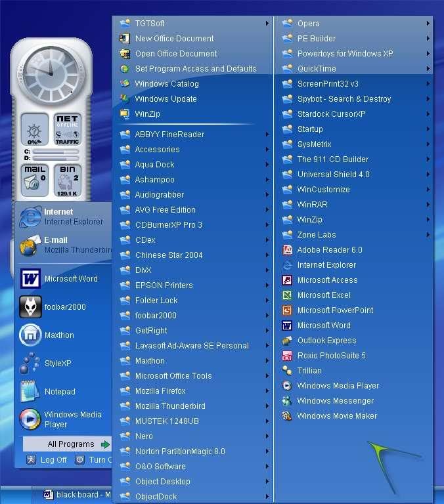This screenshot has width=444, height=504.
Task: Click the MAIL widget in SysMetrix
Action: click(35, 181)
